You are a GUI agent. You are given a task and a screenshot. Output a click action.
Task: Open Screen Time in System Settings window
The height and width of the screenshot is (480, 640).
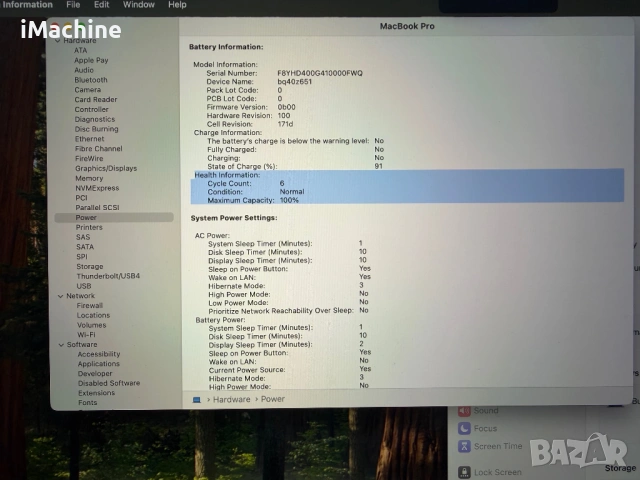click(498, 447)
